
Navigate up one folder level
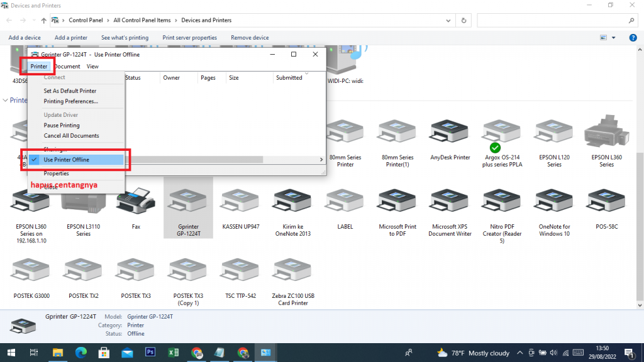(43, 20)
